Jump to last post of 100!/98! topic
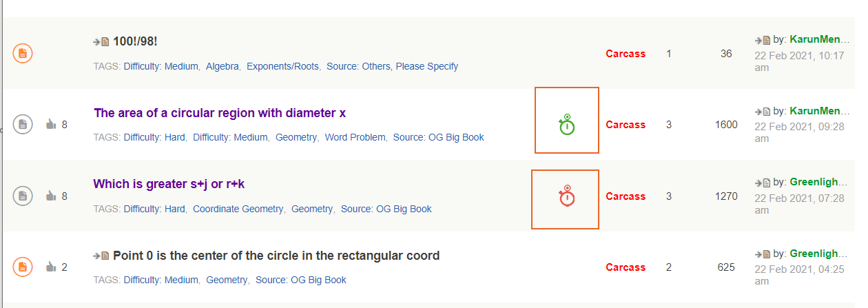The image size is (868, 308). (763, 40)
